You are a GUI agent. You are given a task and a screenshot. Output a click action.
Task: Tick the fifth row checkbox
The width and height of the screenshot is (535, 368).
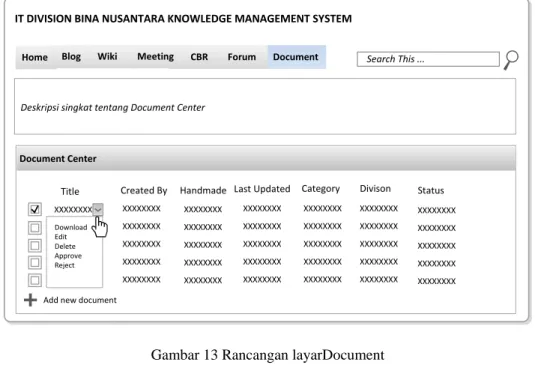point(35,280)
